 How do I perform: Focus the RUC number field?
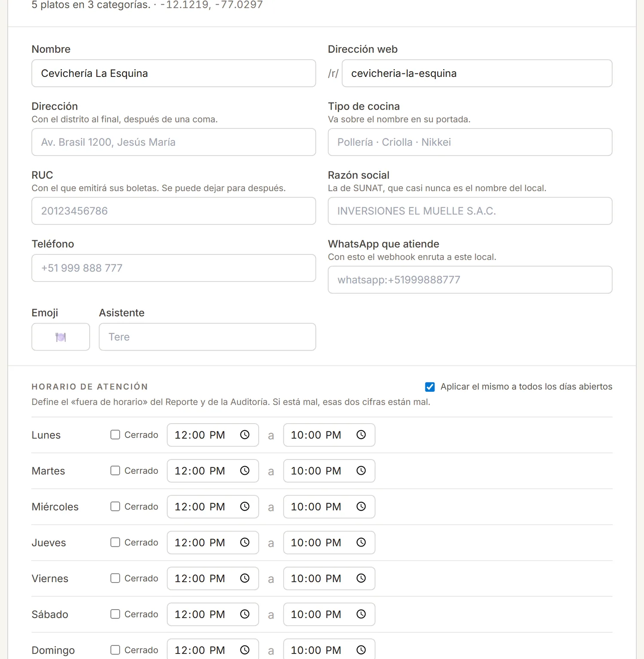point(173,211)
